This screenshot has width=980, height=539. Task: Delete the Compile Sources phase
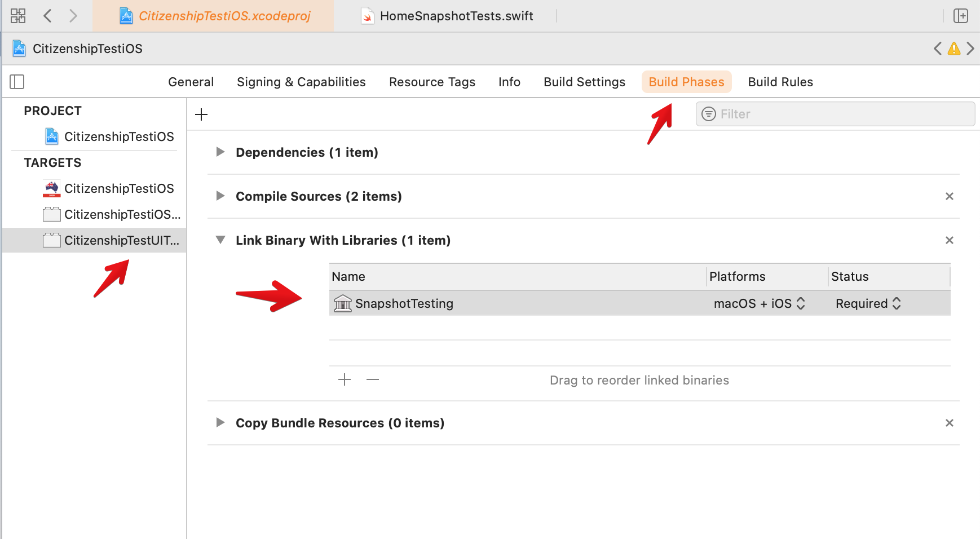[x=950, y=196]
